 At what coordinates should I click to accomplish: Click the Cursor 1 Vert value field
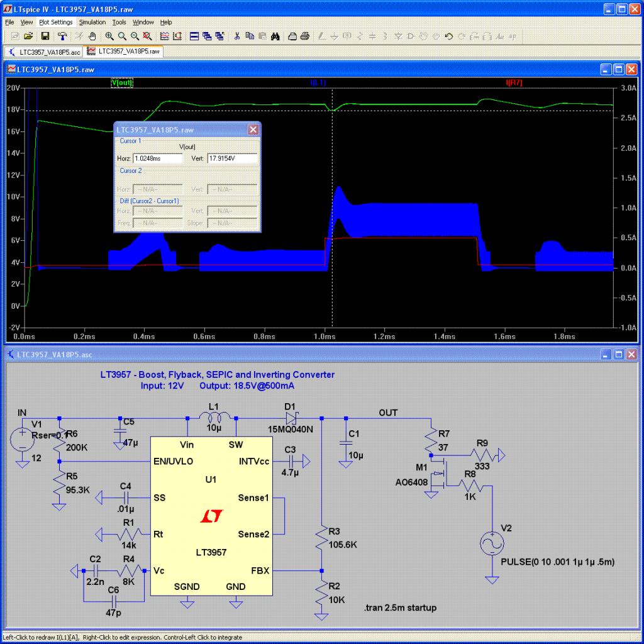click(233, 158)
